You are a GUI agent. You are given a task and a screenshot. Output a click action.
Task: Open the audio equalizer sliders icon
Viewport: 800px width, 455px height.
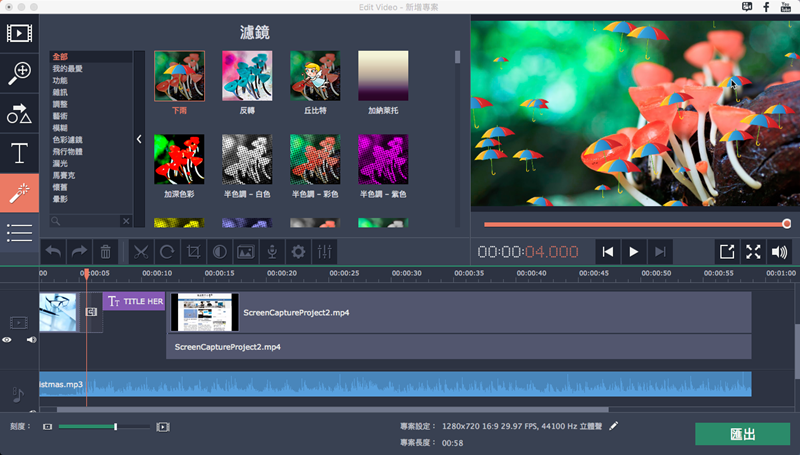point(324,251)
